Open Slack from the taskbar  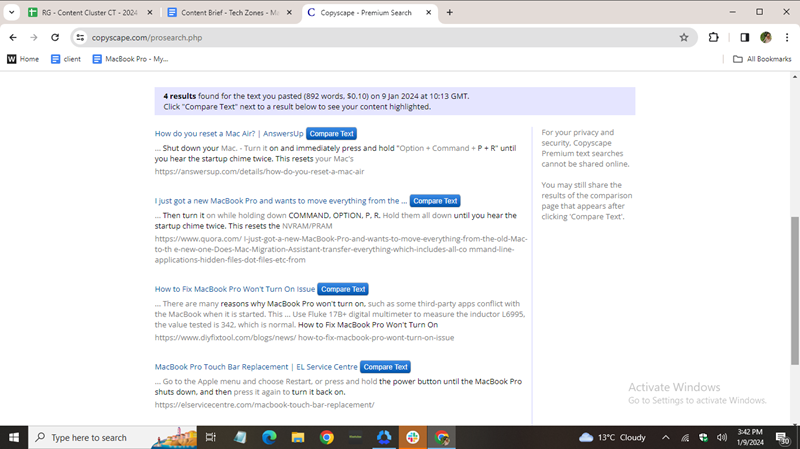point(413,437)
